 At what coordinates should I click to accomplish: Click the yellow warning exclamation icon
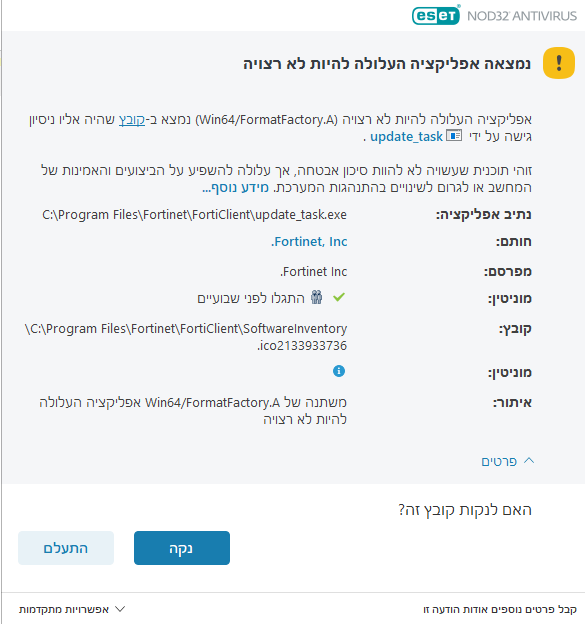[558, 63]
